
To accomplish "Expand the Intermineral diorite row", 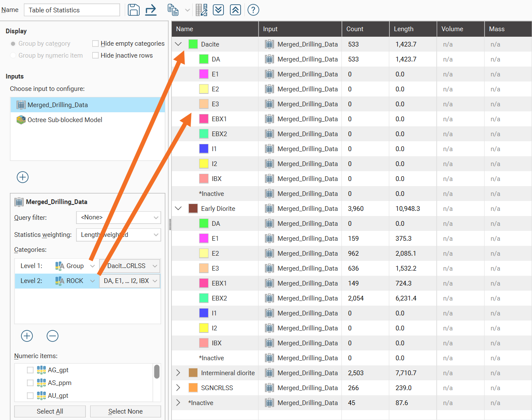I will click(178, 373).
